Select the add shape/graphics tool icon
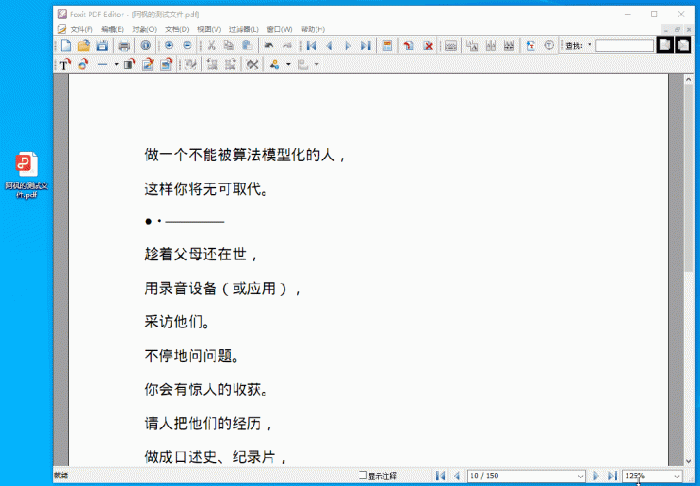Screen dimensions: 700x486 point(83,65)
